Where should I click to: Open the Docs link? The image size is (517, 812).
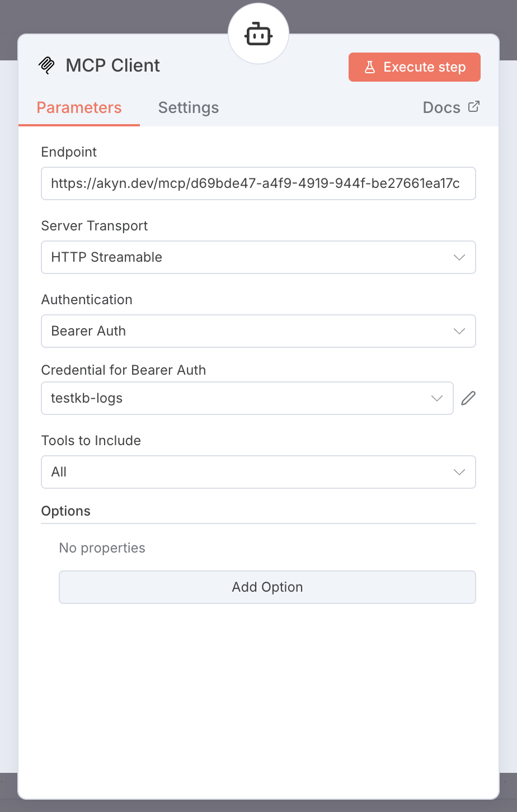pyautogui.click(x=441, y=107)
